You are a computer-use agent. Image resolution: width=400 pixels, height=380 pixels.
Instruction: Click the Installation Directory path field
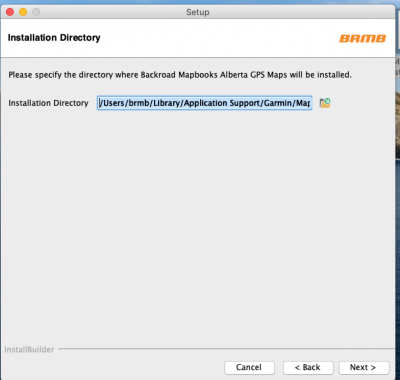[x=204, y=103]
